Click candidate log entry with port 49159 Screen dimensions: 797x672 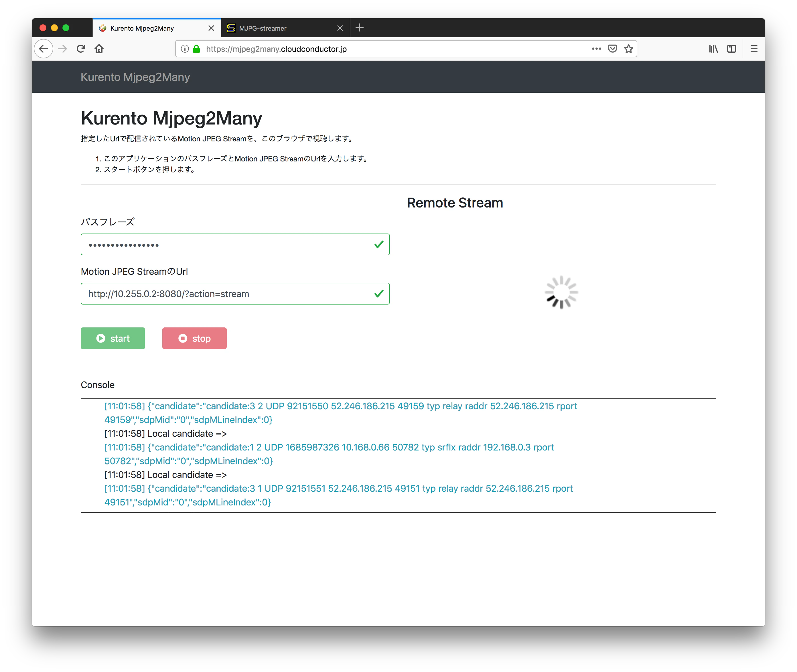click(x=341, y=413)
